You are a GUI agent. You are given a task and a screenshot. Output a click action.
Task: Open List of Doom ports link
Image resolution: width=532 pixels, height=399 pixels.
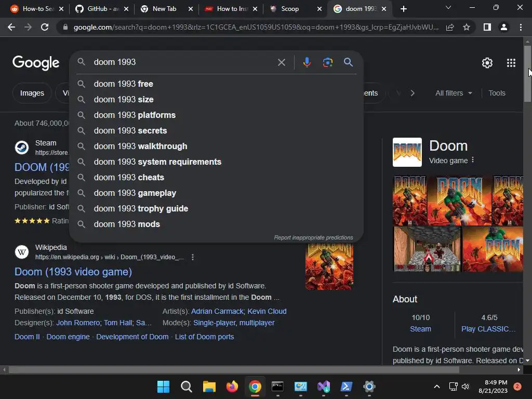point(204,337)
